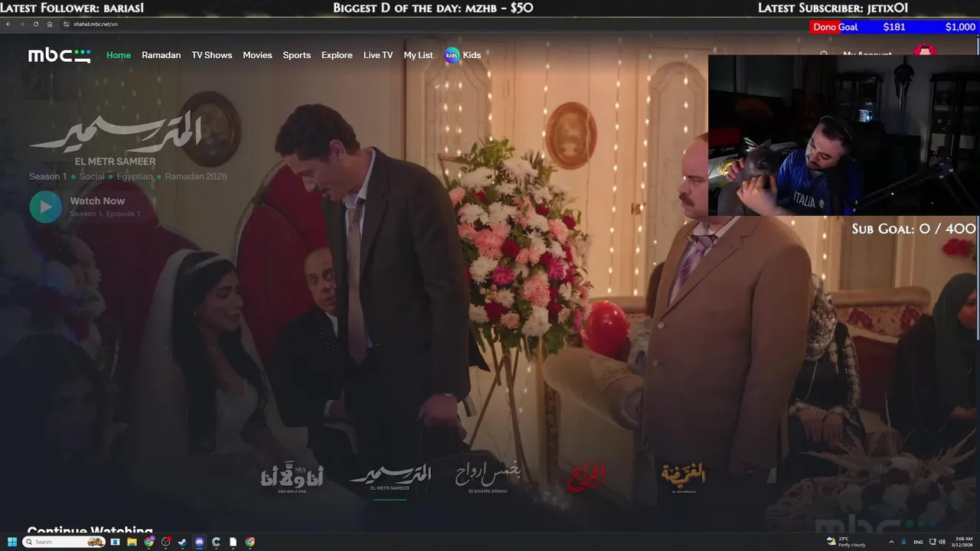Open the My Account link
Screen dimensions: 980x551
[867, 54]
